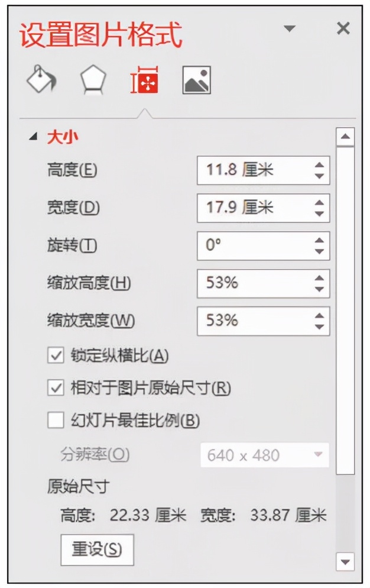370x588 pixels.
Task: Select the Size & Properties icon tab
Action: point(144,80)
